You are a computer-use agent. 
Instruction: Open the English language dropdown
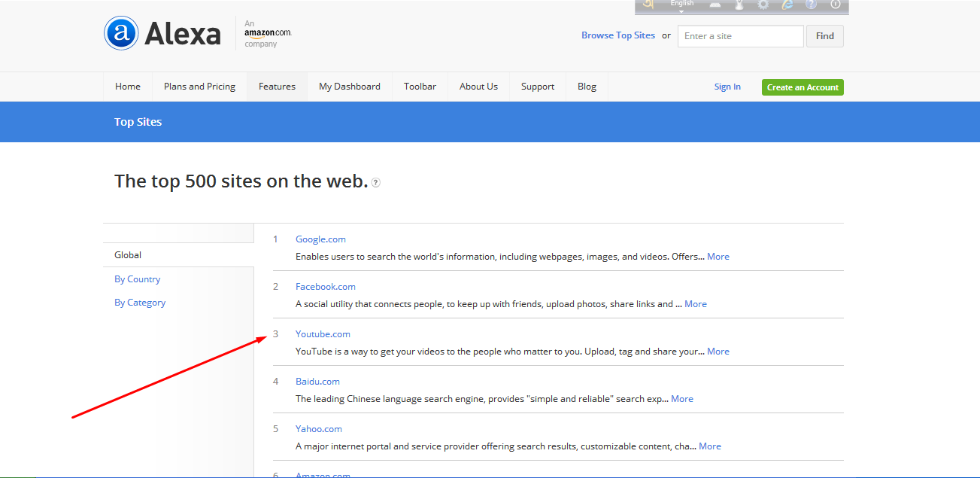point(682,6)
